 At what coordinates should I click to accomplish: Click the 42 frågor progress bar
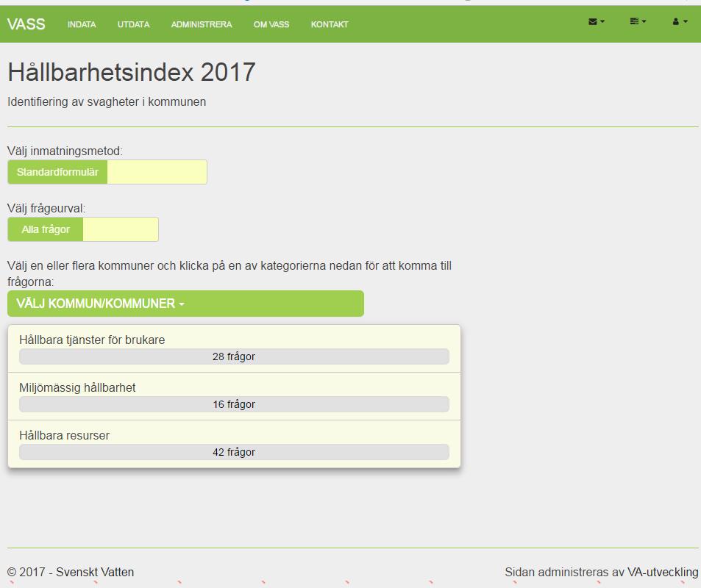pos(234,452)
